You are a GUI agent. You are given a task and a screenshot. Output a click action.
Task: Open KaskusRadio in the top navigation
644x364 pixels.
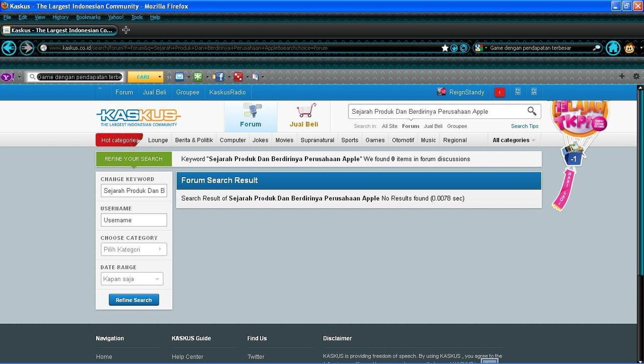pos(227,92)
